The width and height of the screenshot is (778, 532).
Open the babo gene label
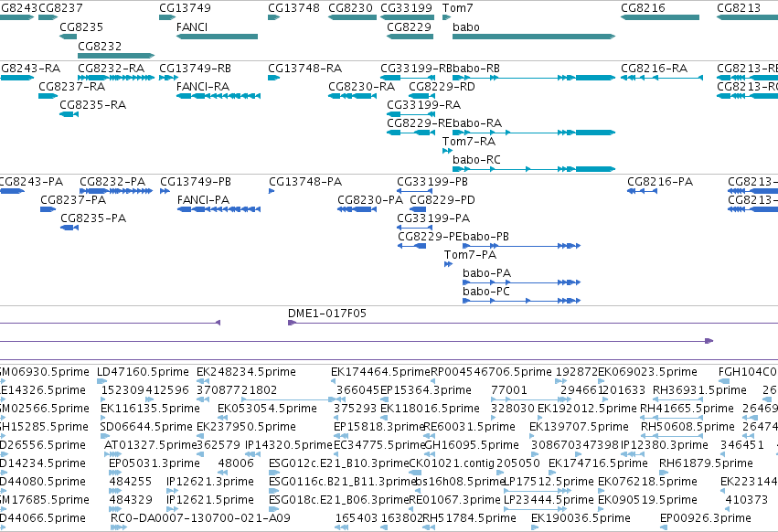[466, 27]
